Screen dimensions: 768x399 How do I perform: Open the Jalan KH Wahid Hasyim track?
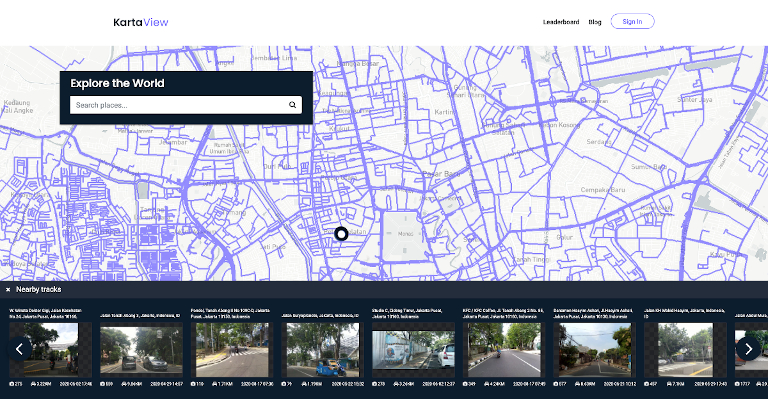[685, 350]
